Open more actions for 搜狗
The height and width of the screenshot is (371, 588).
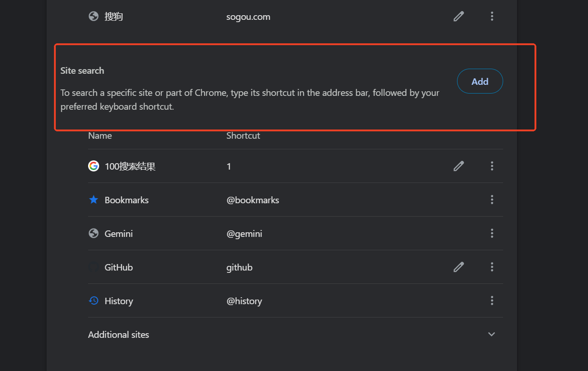pos(492,17)
